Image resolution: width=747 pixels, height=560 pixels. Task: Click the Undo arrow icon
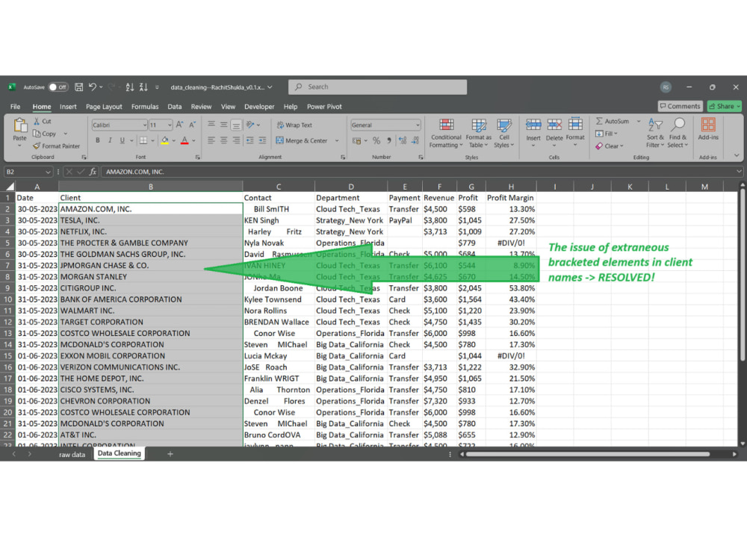(x=93, y=87)
